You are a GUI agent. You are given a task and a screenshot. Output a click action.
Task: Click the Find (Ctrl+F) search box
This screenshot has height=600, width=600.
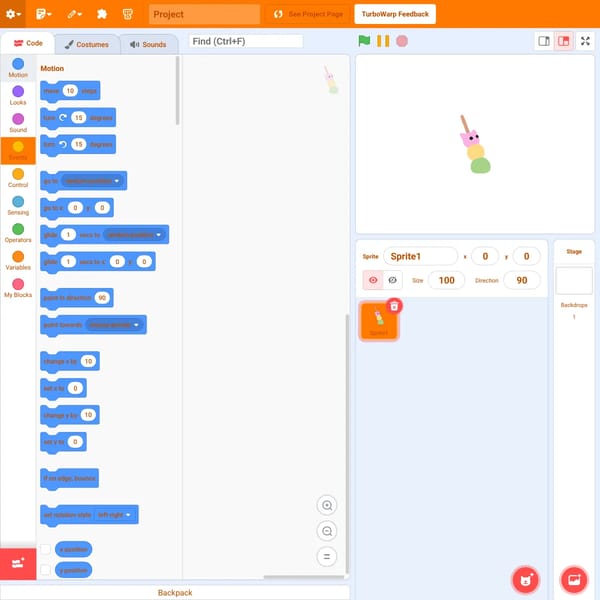tap(246, 41)
